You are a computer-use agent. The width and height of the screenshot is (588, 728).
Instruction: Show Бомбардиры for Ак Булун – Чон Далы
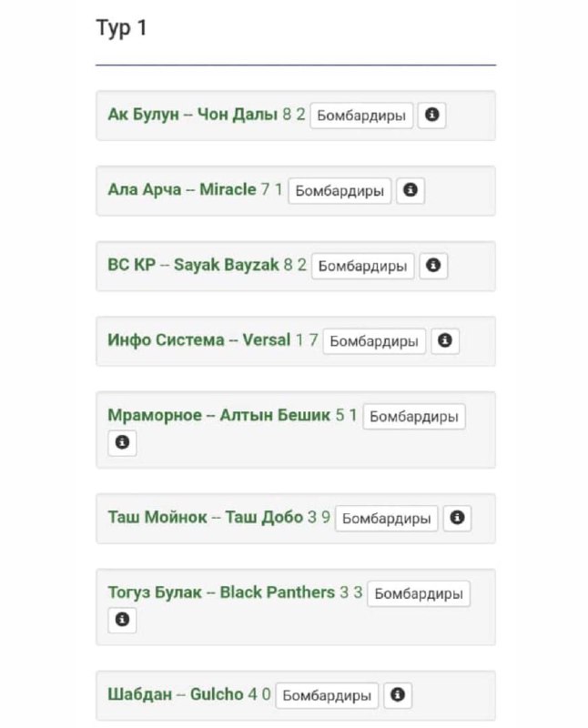(361, 116)
